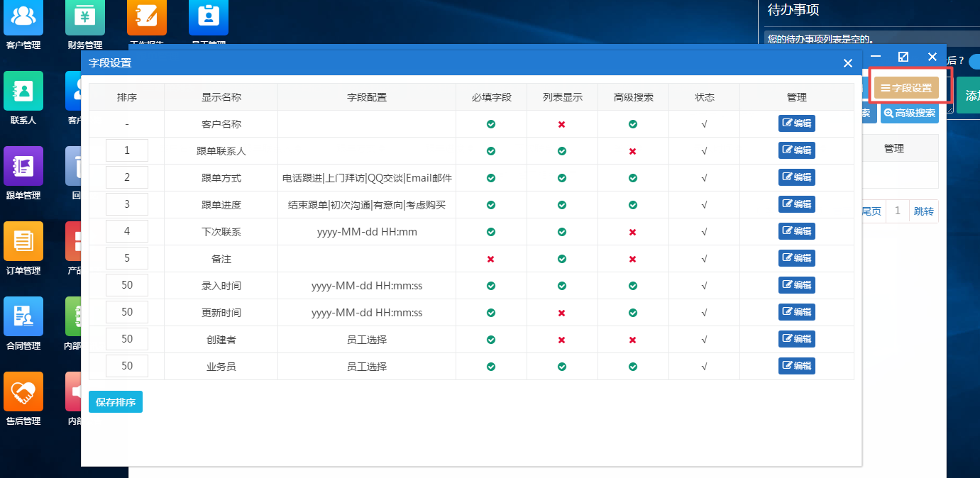Click order input for 业务员
The width and height of the screenshot is (980, 478).
click(x=127, y=366)
